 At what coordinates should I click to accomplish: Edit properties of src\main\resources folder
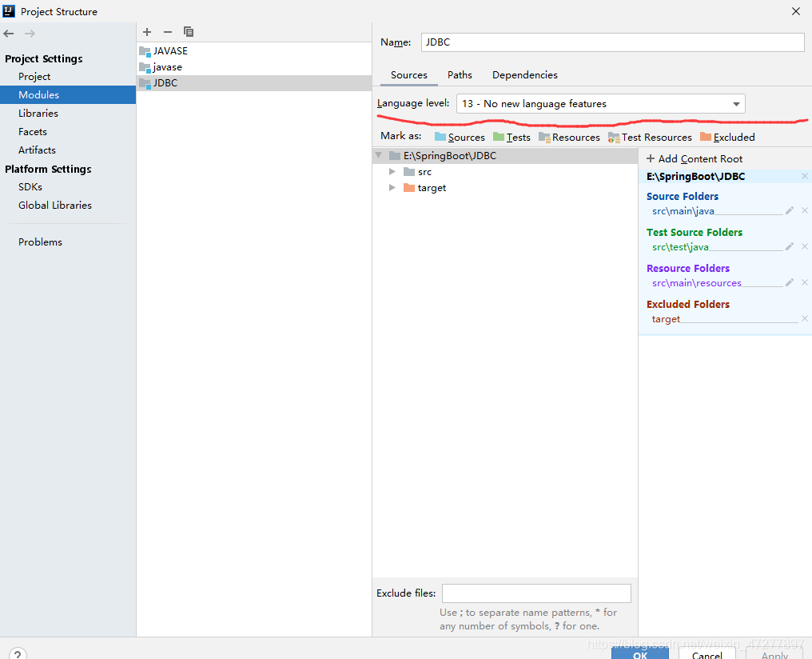click(x=789, y=282)
